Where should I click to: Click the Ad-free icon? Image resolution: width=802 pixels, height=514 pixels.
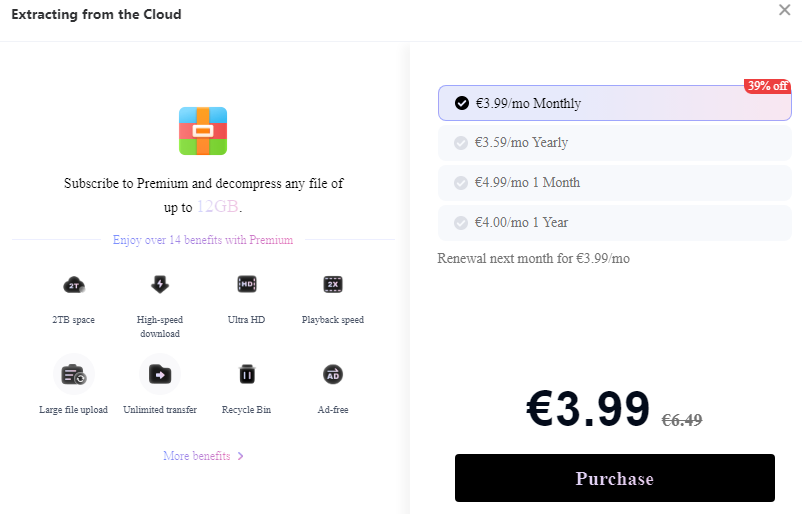coord(333,374)
